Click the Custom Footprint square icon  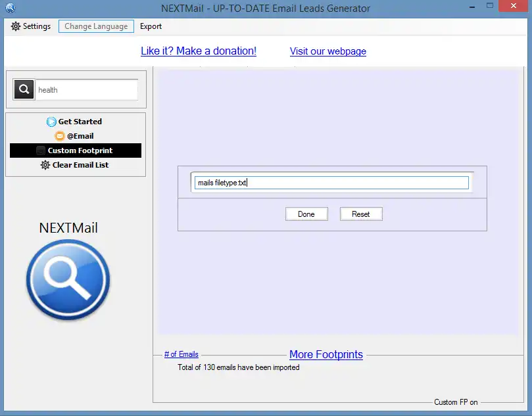(41, 150)
